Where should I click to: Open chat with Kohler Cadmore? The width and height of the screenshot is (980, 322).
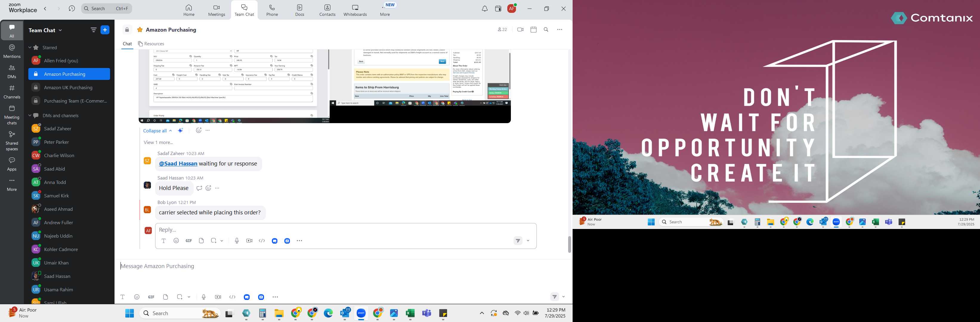click(x=69, y=249)
